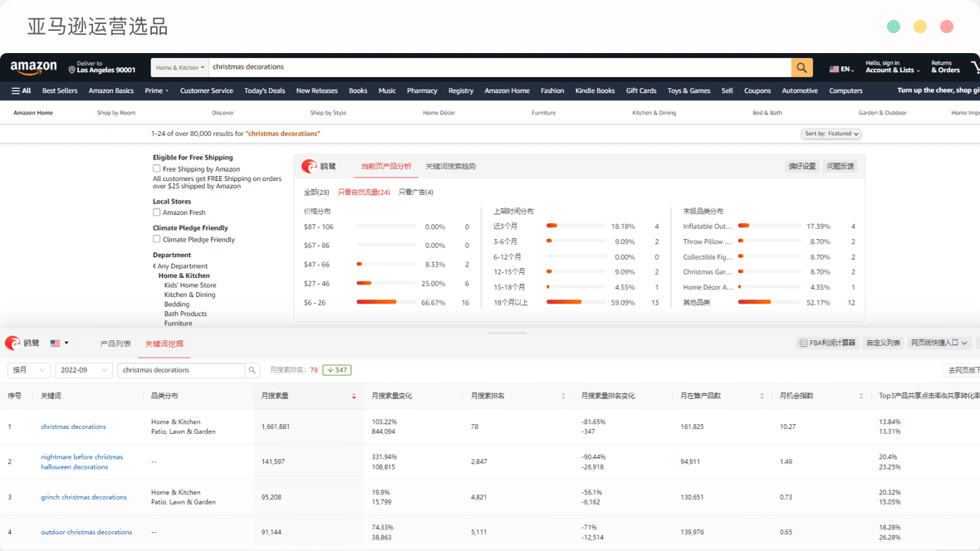This screenshot has height=551, width=980.
Task: Click the keyword search magnifier icon
Action: (252, 370)
